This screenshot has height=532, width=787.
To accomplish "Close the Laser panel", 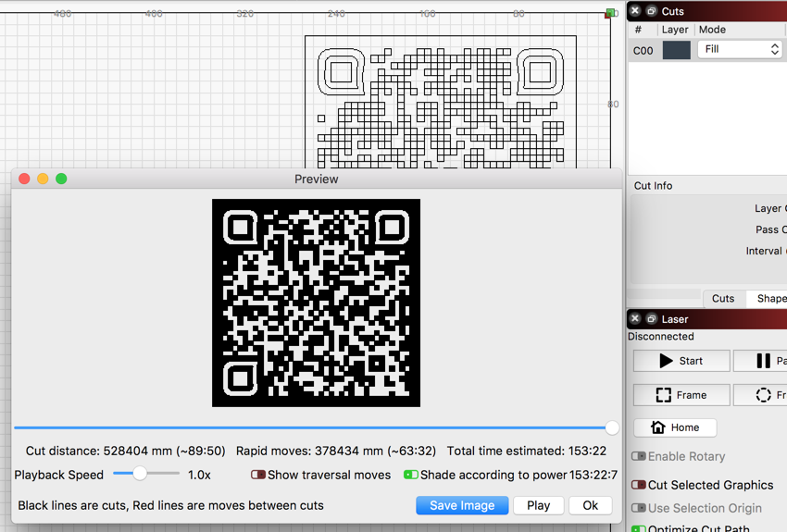I will [x=635, y=318].
